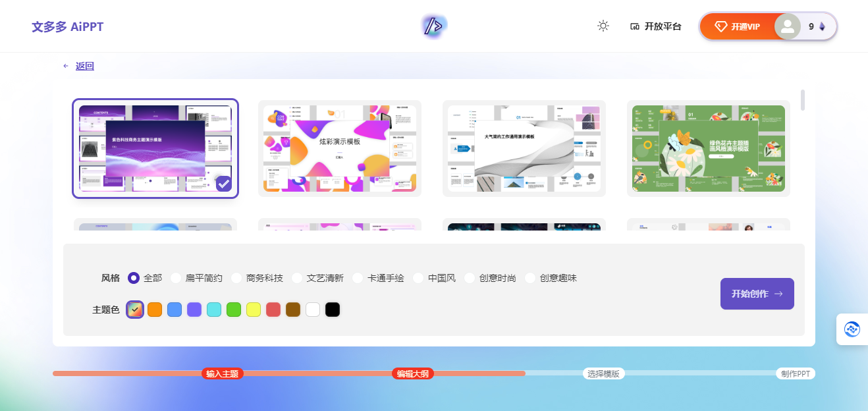This screenshot has height=411, width=868.
Task: Click the center AiPPT logo icon
Action: [x=433, y=26]
